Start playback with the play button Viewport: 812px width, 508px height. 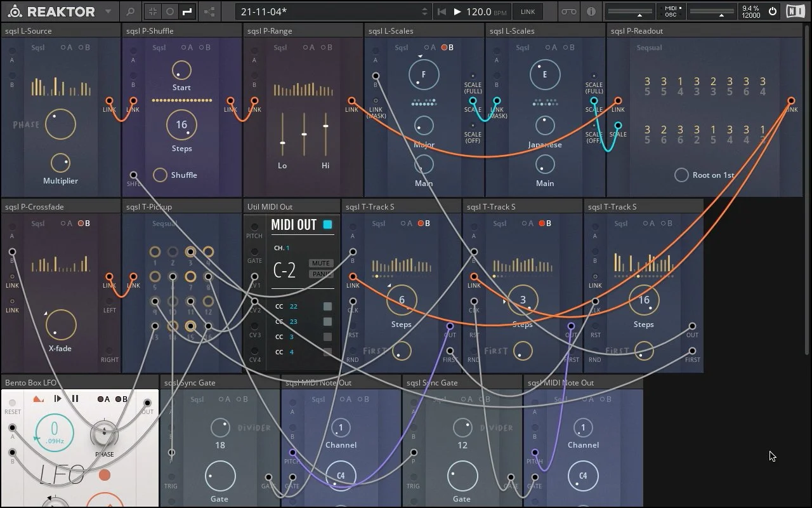pos(457,11)
